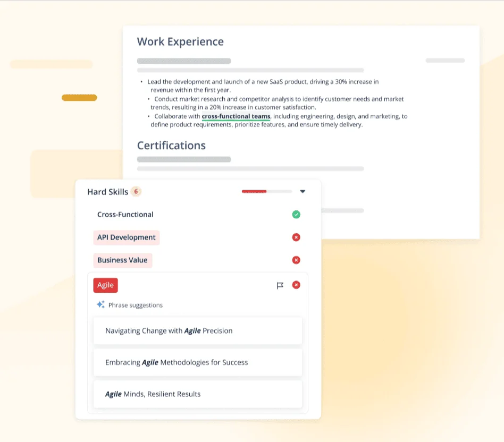
Task: Click the bullet starting 'Conduct market research'
Action: click(277, 103)
